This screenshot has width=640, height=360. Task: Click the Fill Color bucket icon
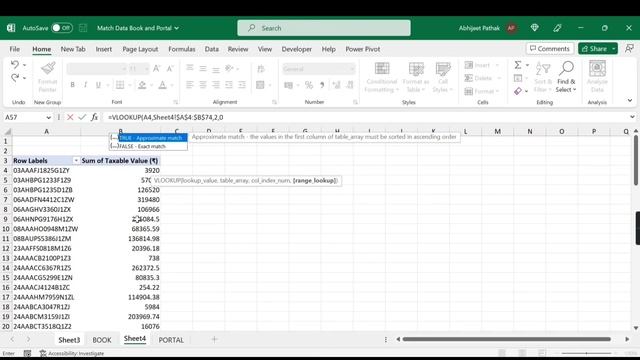(142, 85)
